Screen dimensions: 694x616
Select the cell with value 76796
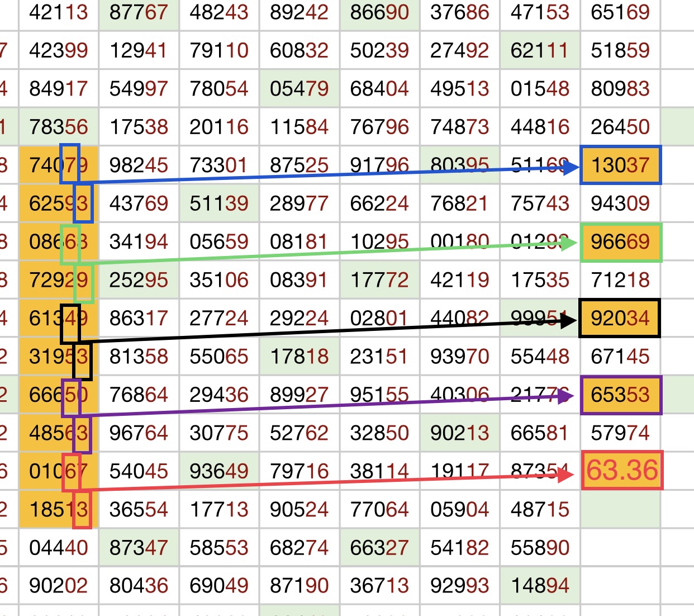point(379,127)
